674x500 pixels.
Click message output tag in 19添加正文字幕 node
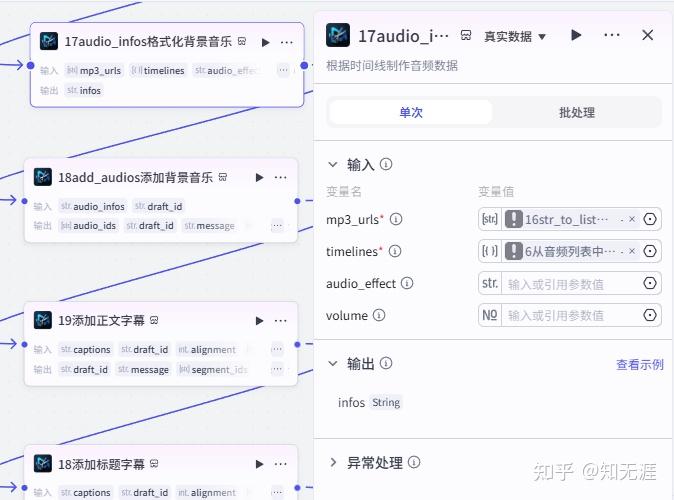click(144, 369)
